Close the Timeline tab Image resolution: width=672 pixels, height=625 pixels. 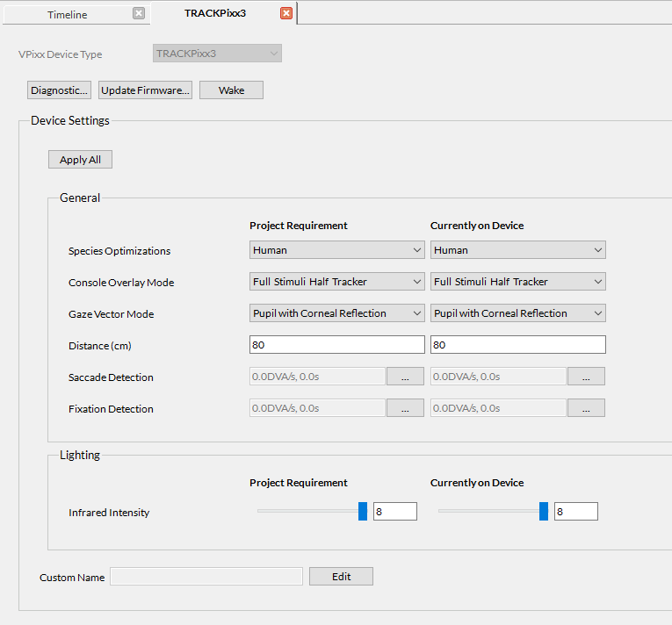click(139, 13)
